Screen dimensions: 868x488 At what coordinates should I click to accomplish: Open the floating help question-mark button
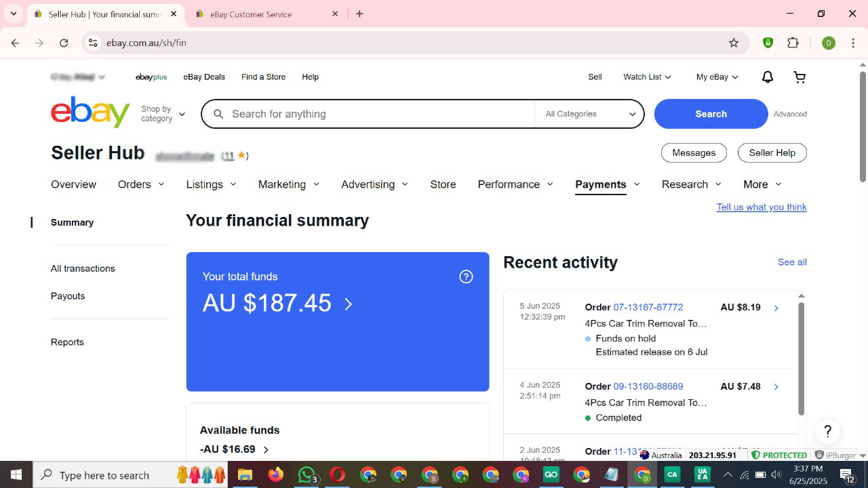[827, 432]
